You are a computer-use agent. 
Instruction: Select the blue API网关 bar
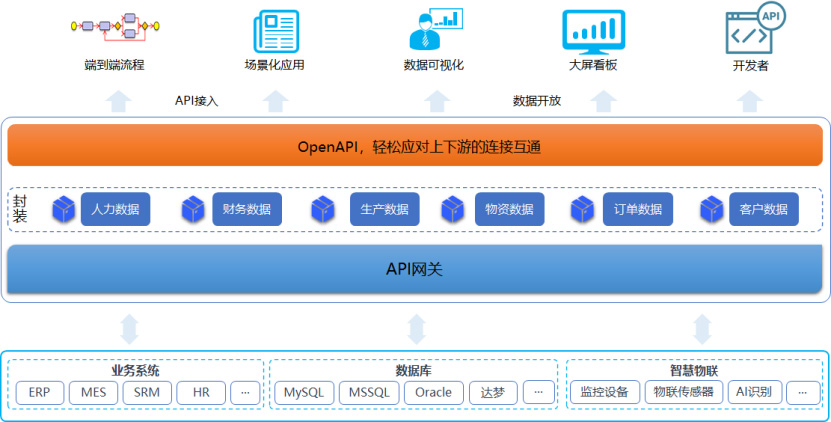click(415, 269)
